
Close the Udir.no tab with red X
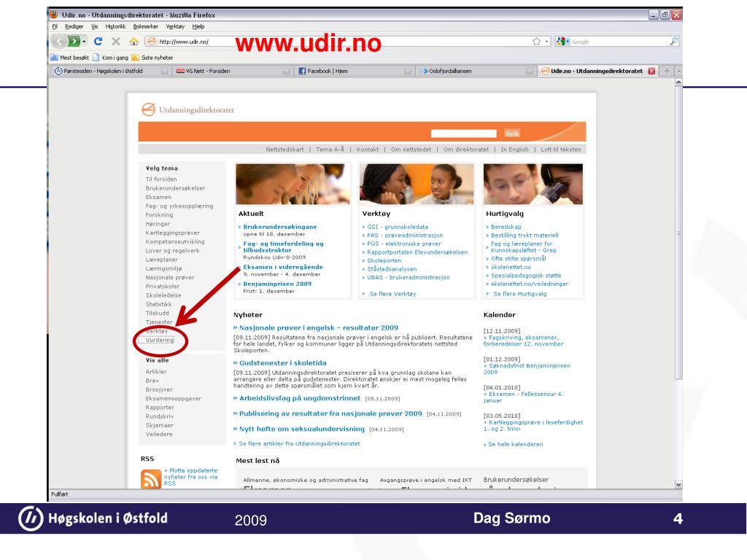[x=651, y=71]
